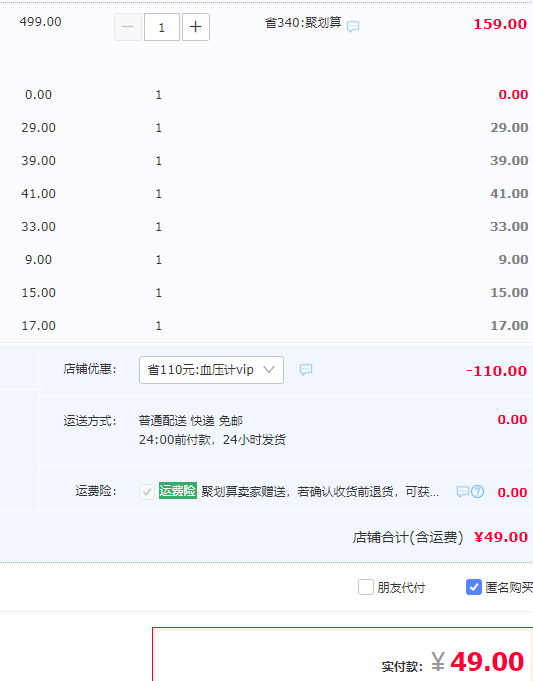Open the question mark help icon for 运费险
This screenshot has height=681, width=533.
pyautogui.click(x=477, y=492)
